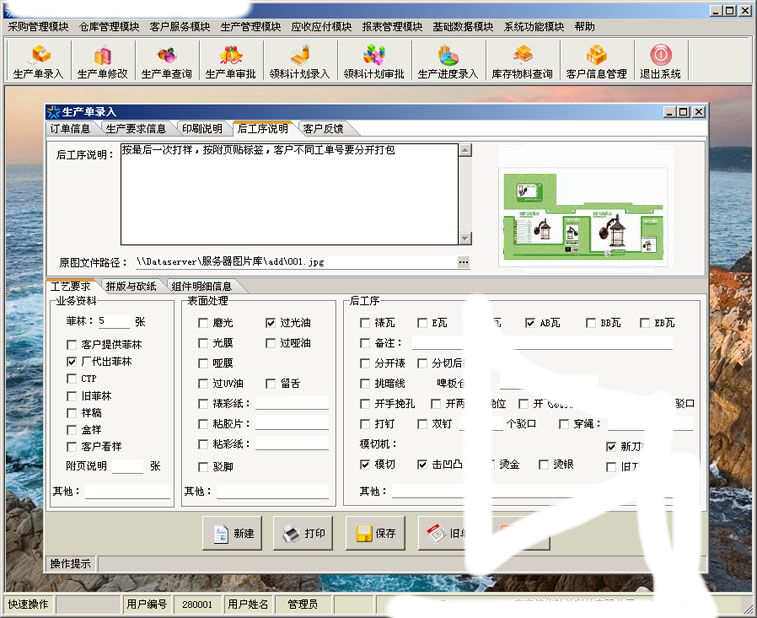Click the 粘胶片 input field
757x618 pixels.
(292, 423)
